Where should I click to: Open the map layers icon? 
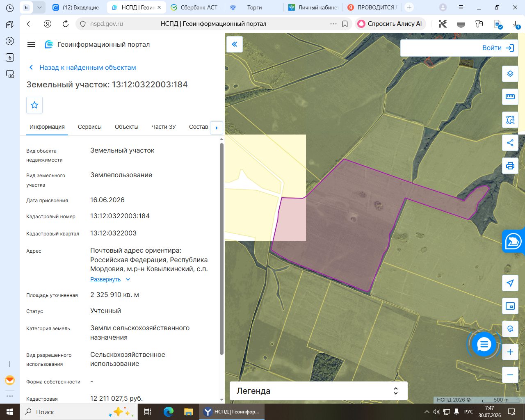click(x=510, y=74)
